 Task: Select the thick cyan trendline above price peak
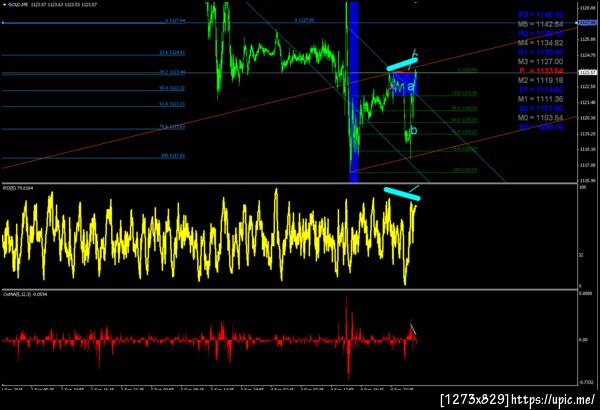click(402, 64)
